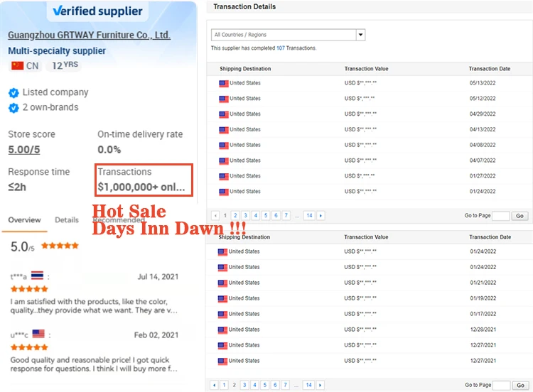The height and width of the screenshot is (392, 533).
Task: Click the 0.0% on-time delivery rate value
Action: tap(109, 149)
